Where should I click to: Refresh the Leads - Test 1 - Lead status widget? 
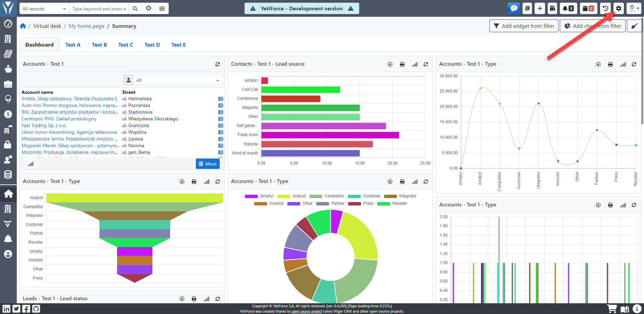(x=218, y=299)
